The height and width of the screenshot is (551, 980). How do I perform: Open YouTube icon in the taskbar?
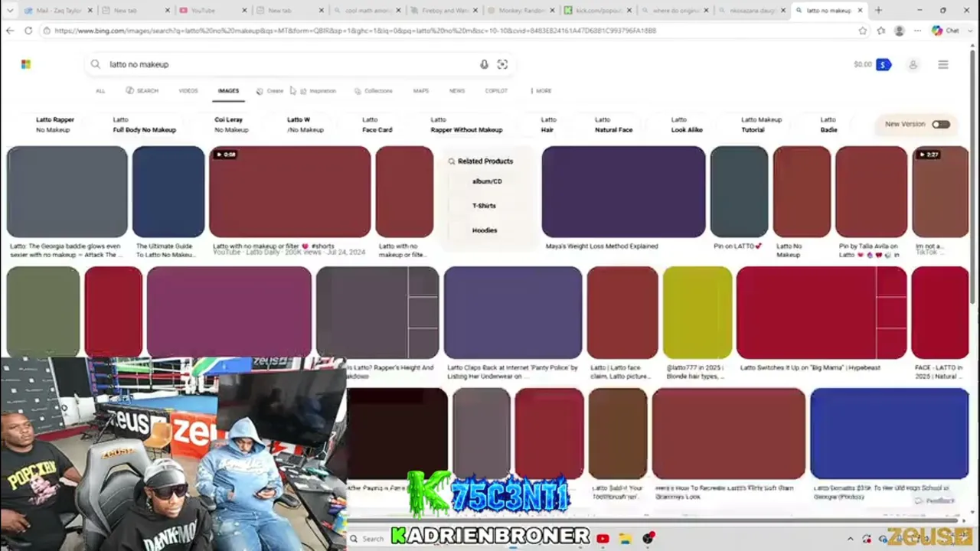[603, 539]
